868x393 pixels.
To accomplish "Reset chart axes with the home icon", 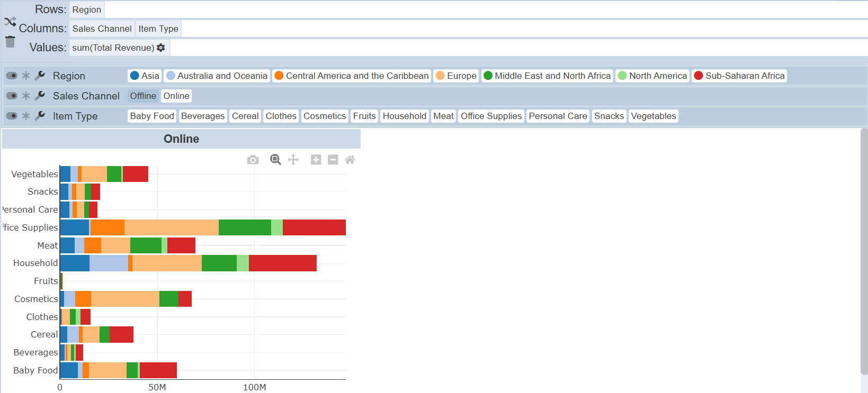I will [x=350, y=160].
